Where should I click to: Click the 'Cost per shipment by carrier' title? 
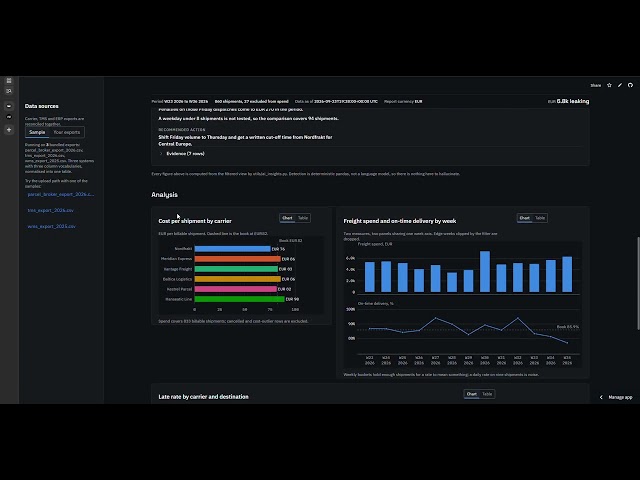195,221
